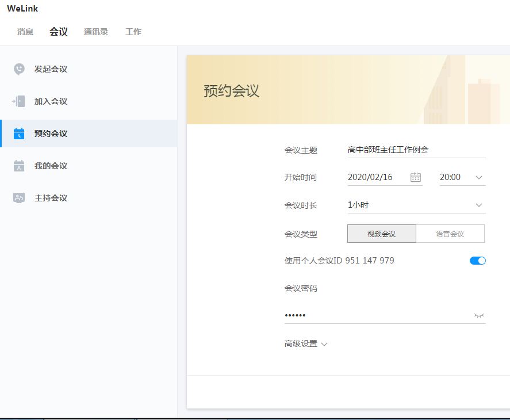510x420 pixels.
Task: Click the phone icon beside 发起会议
Action: tap(19, 69)
